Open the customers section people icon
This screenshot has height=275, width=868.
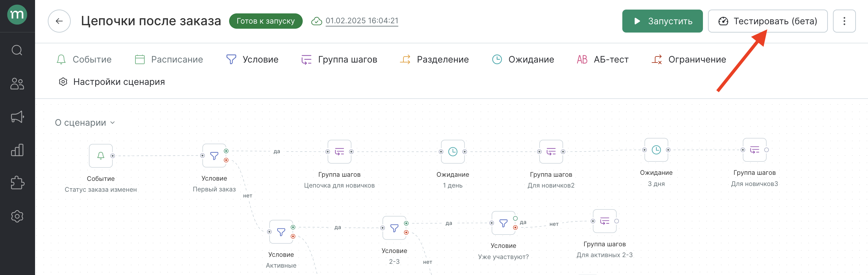[17, 83]
